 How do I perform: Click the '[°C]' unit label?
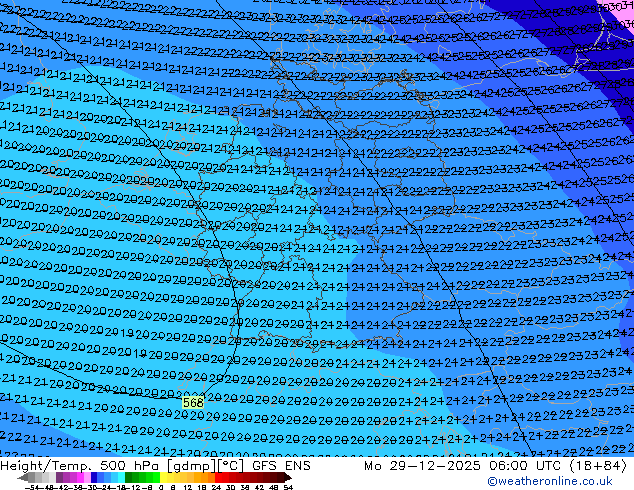(x=231, y=466)
